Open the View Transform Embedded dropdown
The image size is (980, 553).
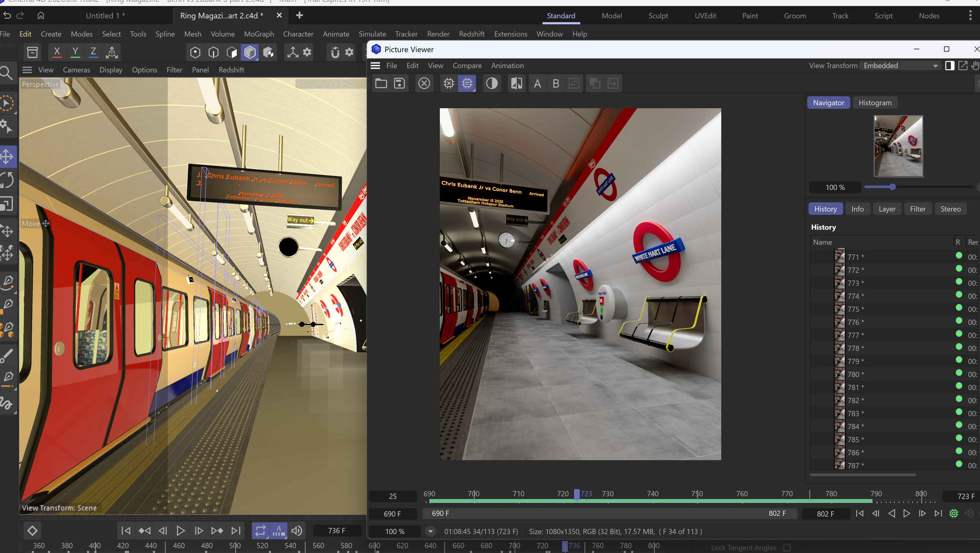(x=900, y=66)
